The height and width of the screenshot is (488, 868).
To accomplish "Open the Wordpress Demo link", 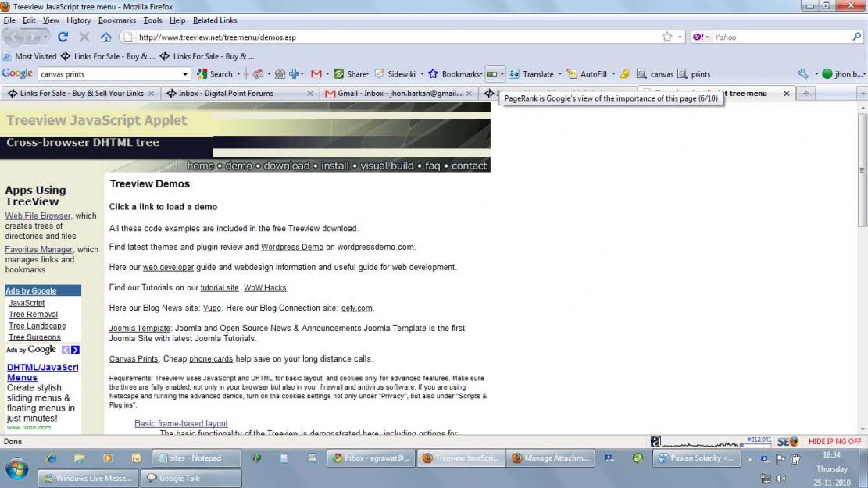I will click(x=291, y=248).
